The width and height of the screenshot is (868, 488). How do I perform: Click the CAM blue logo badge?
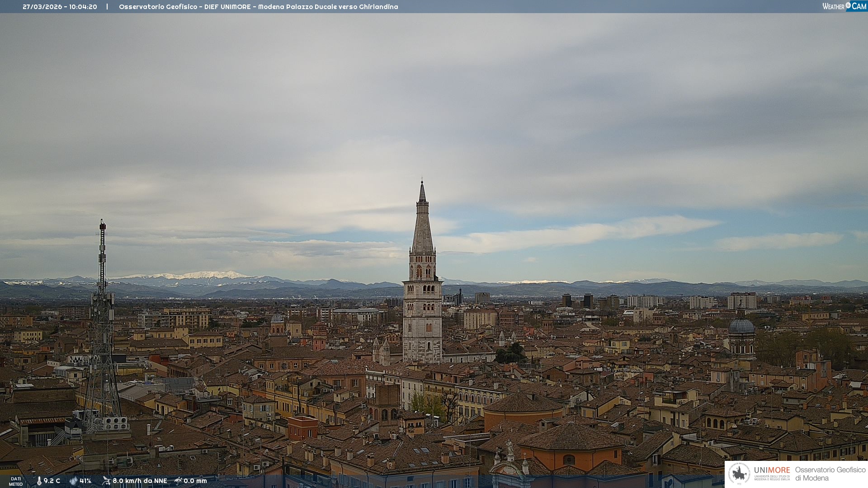coord(859,6)
